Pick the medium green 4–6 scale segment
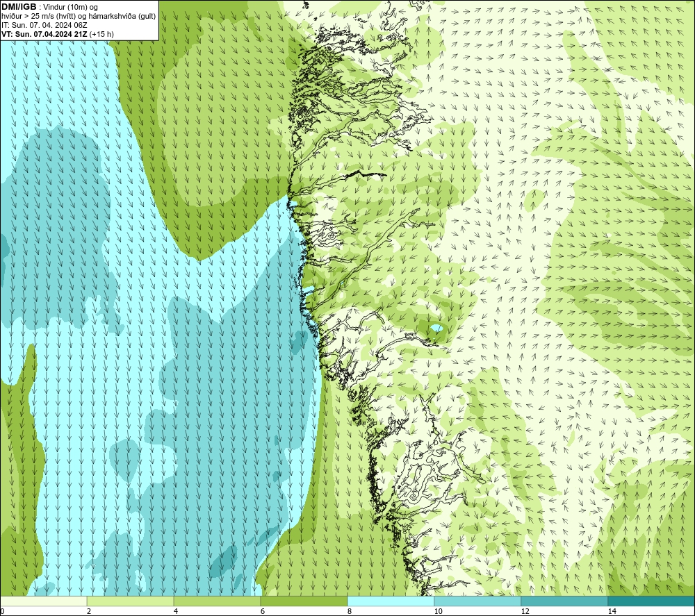Viewport: 695px width, 616px height. coord(217,601)
